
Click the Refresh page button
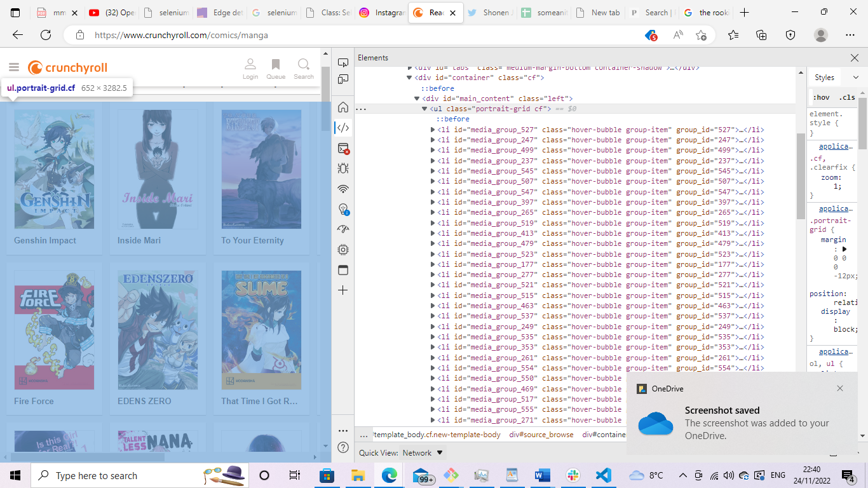click(x=46, y=35)
